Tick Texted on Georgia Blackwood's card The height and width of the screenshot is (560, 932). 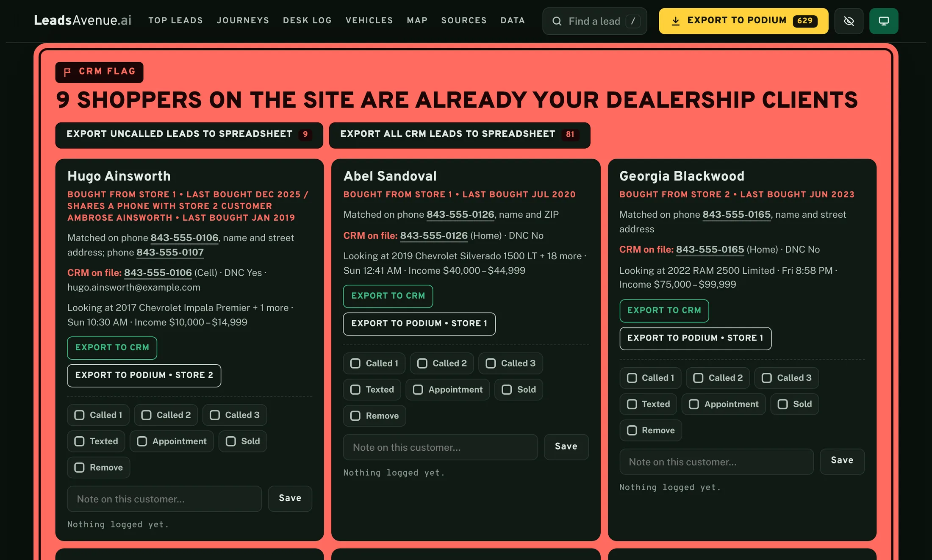coord(648,404)
